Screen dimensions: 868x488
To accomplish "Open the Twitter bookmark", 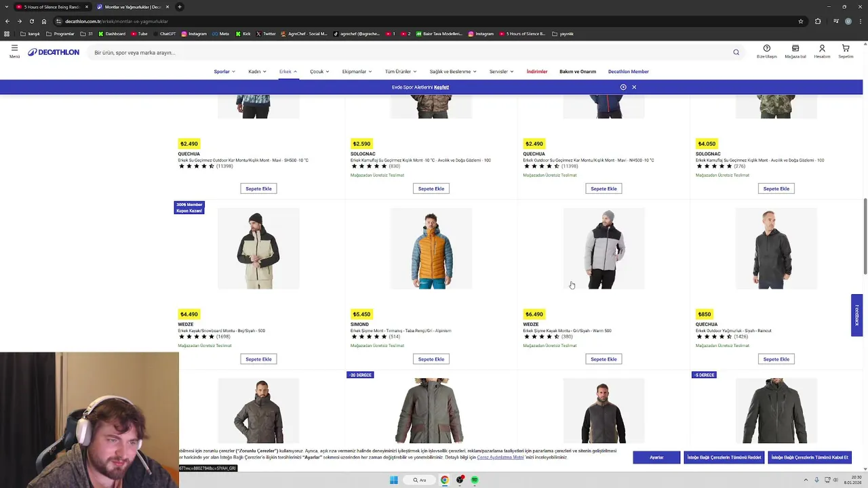I will click(x=266, y=34).
